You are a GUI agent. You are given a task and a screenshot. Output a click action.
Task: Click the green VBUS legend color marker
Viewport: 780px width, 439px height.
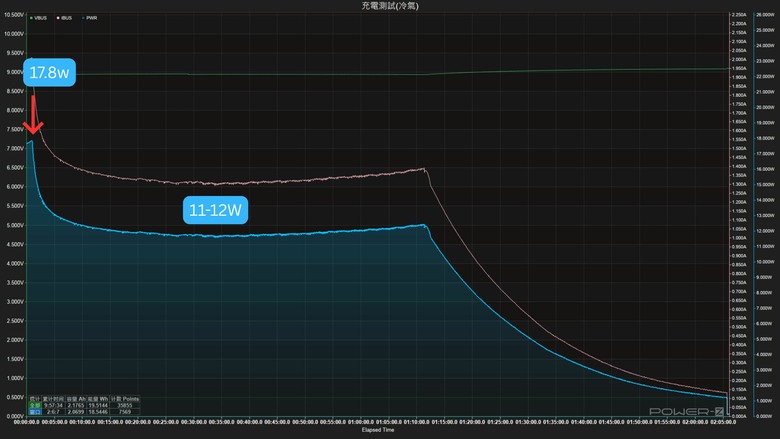point(31,18)
